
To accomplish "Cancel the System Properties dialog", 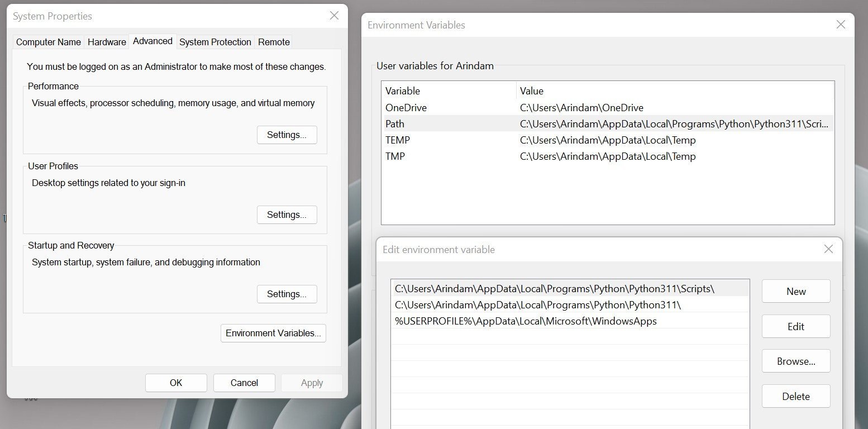I will pyautogui.click(x=244, y=383).
